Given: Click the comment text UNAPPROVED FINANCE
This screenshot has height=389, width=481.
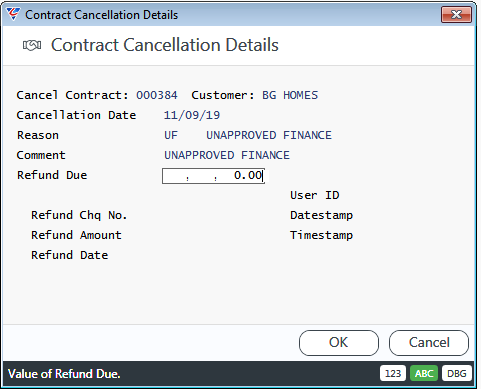Looking at the screenshot, I should click(227, 155).
